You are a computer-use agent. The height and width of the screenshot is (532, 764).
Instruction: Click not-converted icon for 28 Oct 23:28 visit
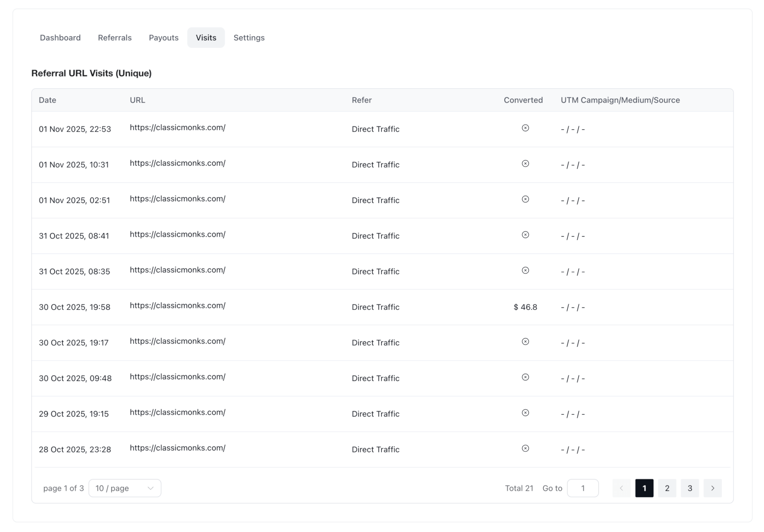pyautogui.click(x=525, y=448)
